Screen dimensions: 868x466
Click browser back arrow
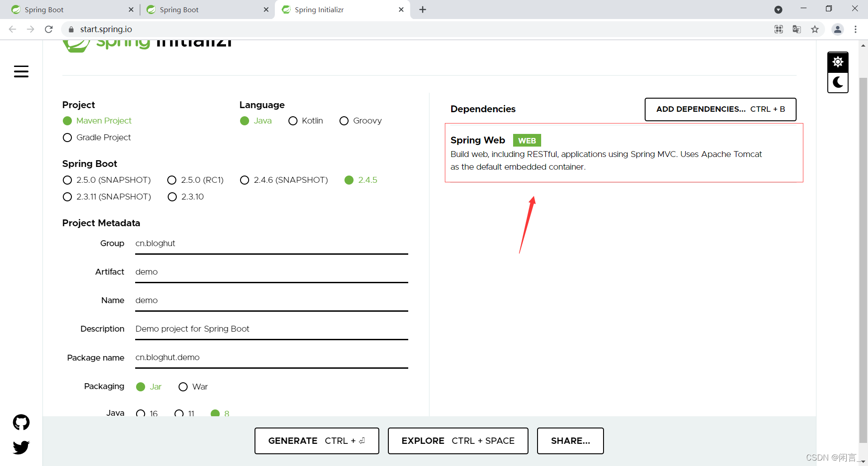(13, 29)
